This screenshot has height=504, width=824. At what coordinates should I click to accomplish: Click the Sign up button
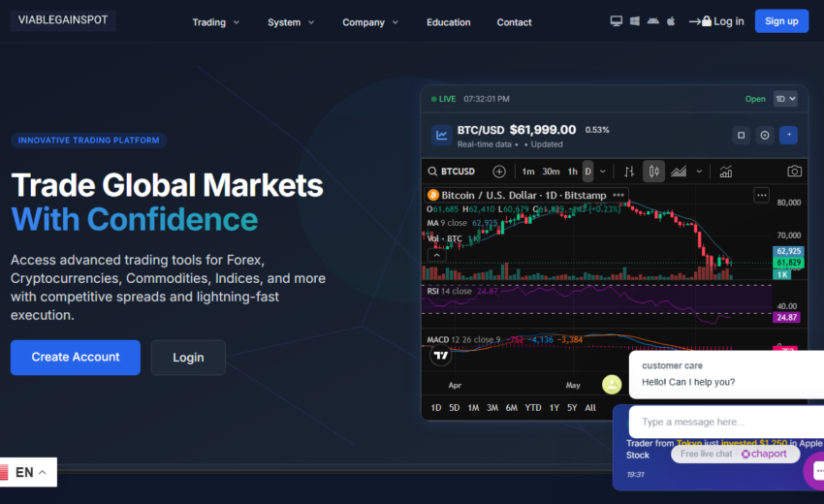[x=781, y=21]
